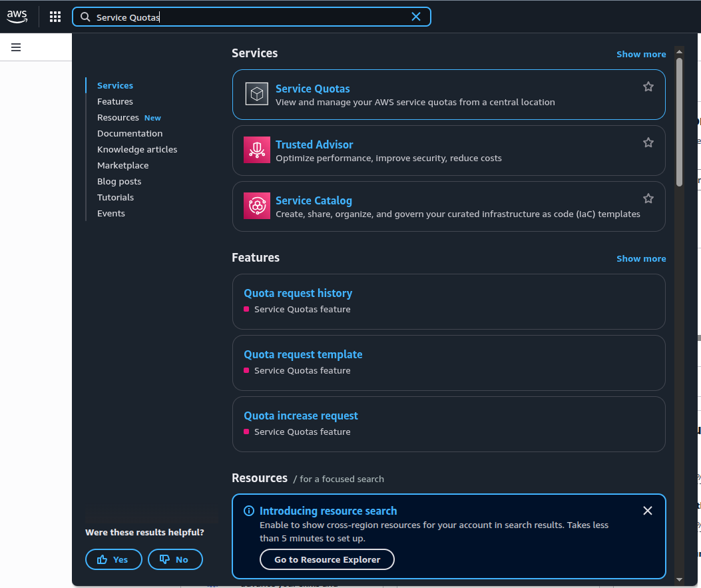Click the AWS logo home icon
Image resolution: width=701 pixels, height=588 pixels.
[17, 17]
